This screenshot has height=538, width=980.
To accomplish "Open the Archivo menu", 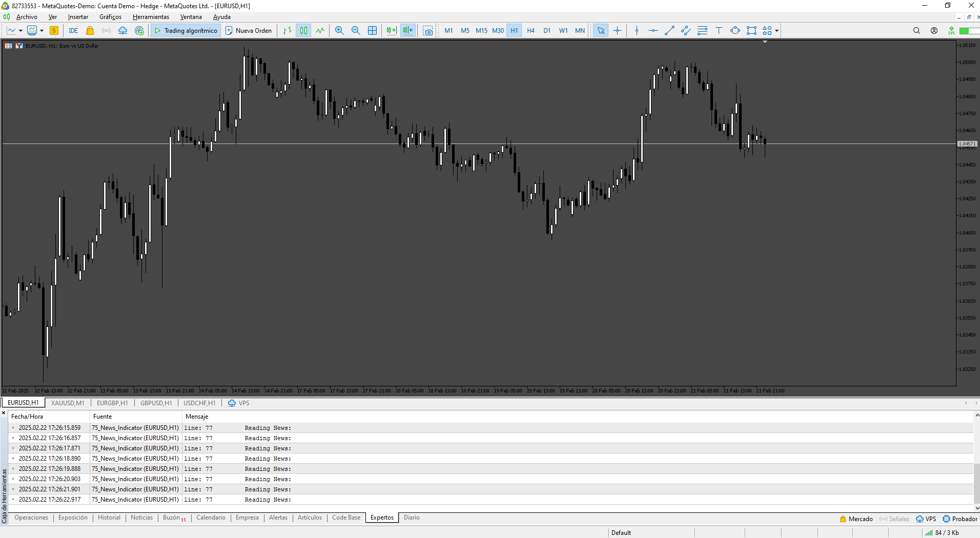I will 27,17.
